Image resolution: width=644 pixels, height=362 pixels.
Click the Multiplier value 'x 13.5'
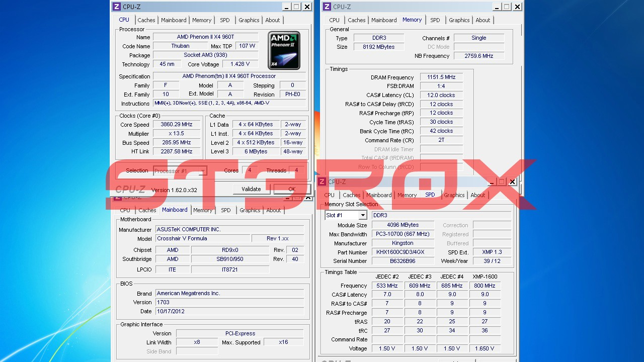177,133
